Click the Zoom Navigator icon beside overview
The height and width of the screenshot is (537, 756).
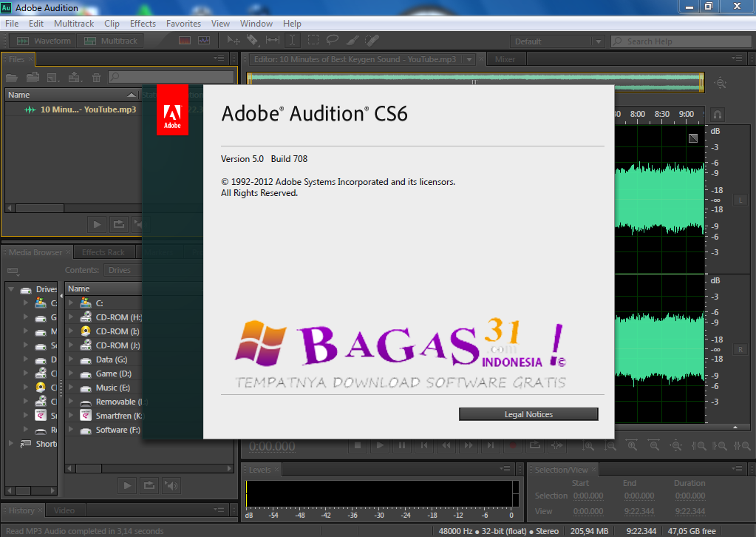pyautogui.click(x=721, y=83)
